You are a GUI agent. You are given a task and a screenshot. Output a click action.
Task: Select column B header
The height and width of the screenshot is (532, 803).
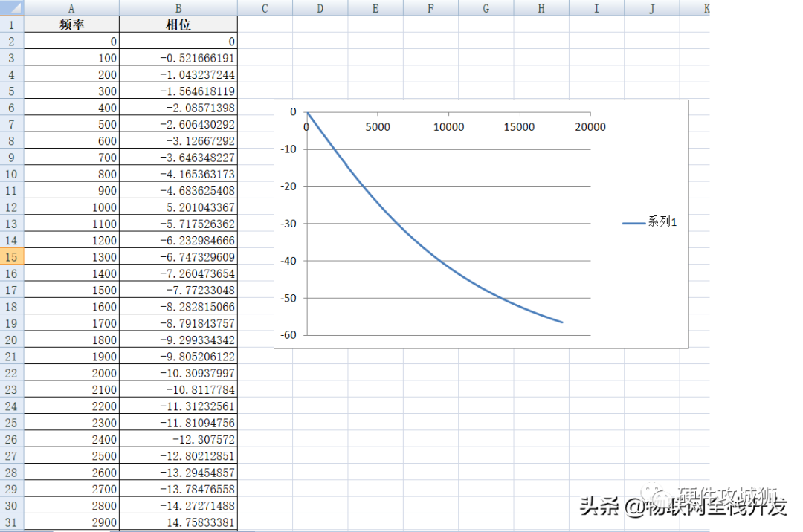(178, 7)
